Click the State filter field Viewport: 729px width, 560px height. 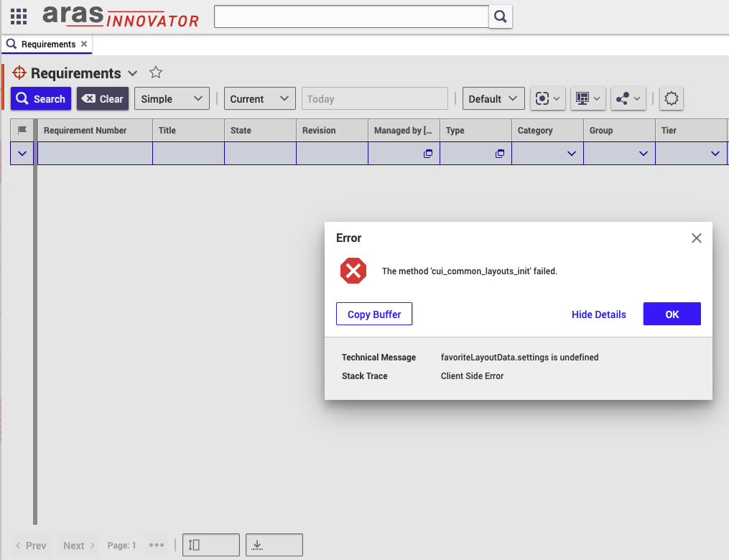point(260,154)
